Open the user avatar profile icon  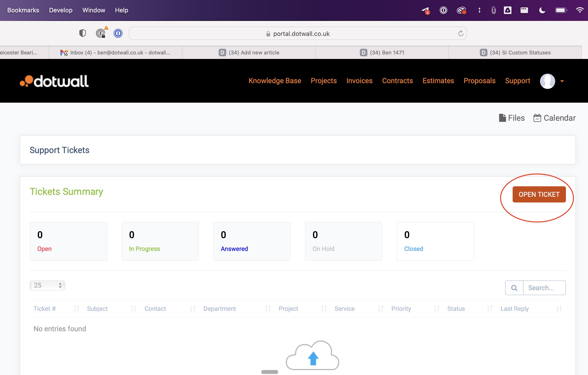547,81
